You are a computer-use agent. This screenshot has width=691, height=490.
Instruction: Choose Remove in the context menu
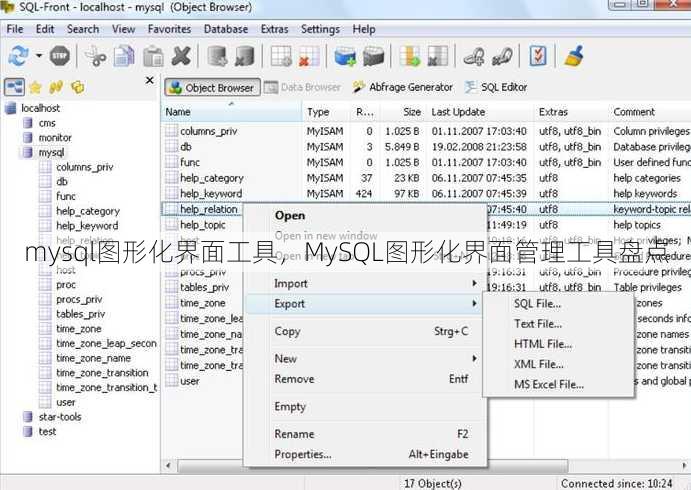[365, 379]
